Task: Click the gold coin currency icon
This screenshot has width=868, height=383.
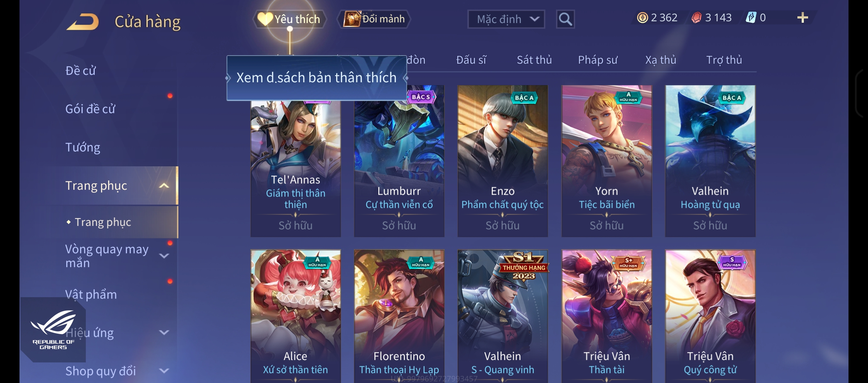Action: tap(642, 17)
